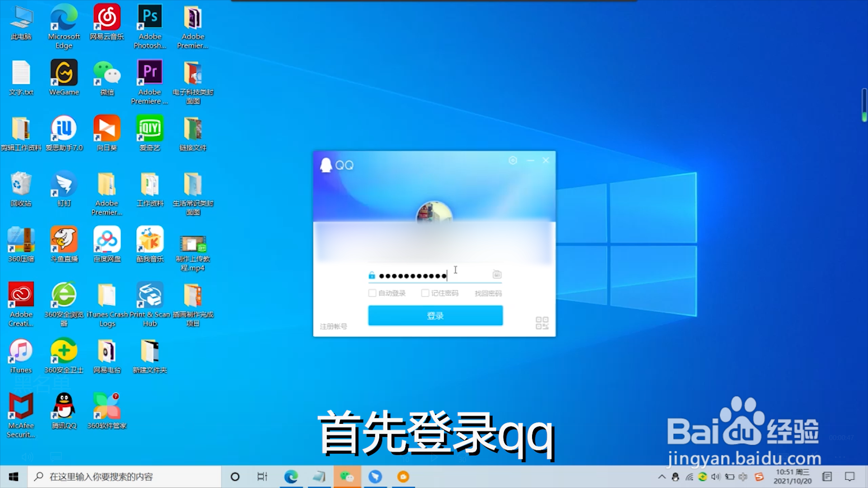
Task: Open the soft keyboard icon in password field
Action: (497, 274)
